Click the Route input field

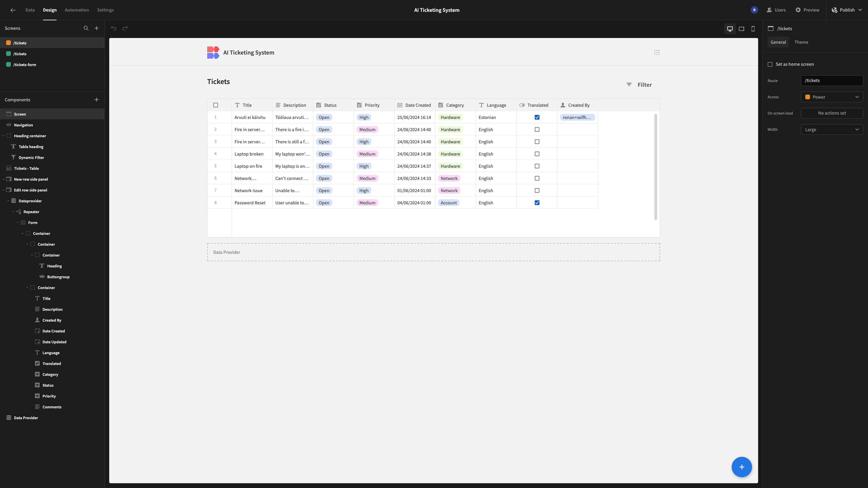[x=832, y=81]
